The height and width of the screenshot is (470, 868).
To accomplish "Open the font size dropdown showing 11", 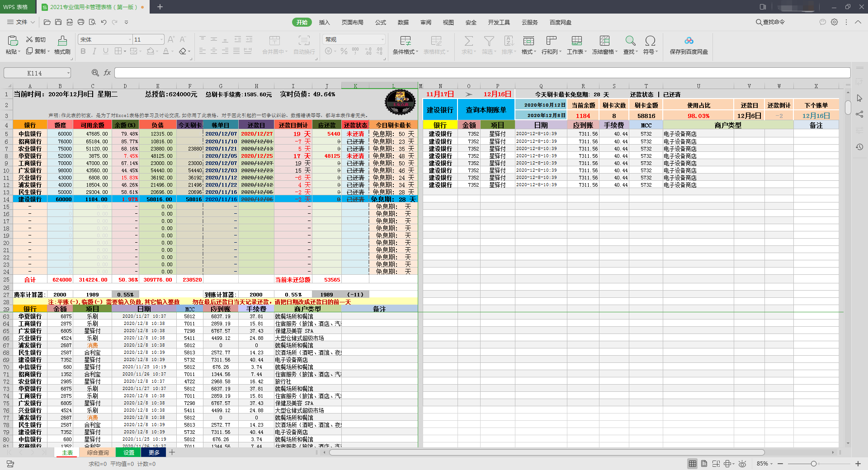I will tap(161, 40).
